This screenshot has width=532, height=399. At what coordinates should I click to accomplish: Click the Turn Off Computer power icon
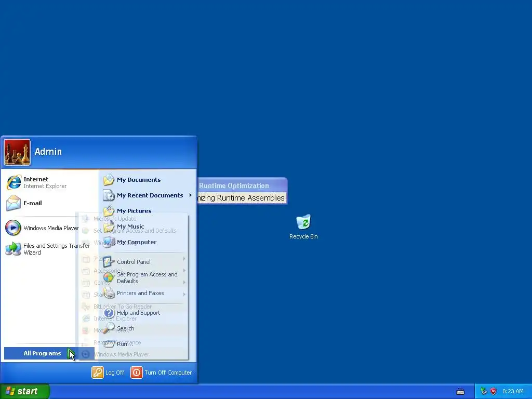(137, 372)
